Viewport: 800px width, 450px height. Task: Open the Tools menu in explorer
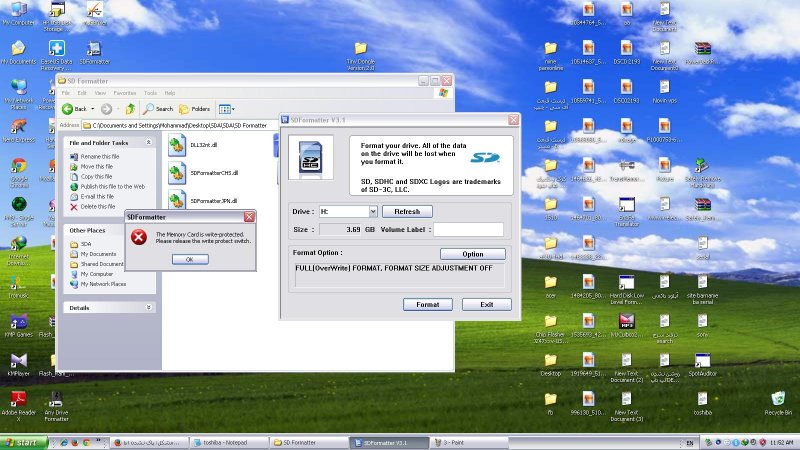pos(151,93)
